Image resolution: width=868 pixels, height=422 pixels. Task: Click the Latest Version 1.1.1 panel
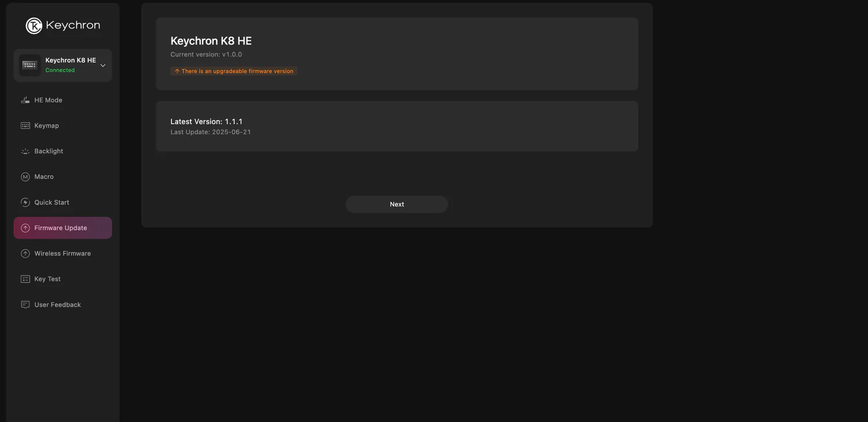397,126
